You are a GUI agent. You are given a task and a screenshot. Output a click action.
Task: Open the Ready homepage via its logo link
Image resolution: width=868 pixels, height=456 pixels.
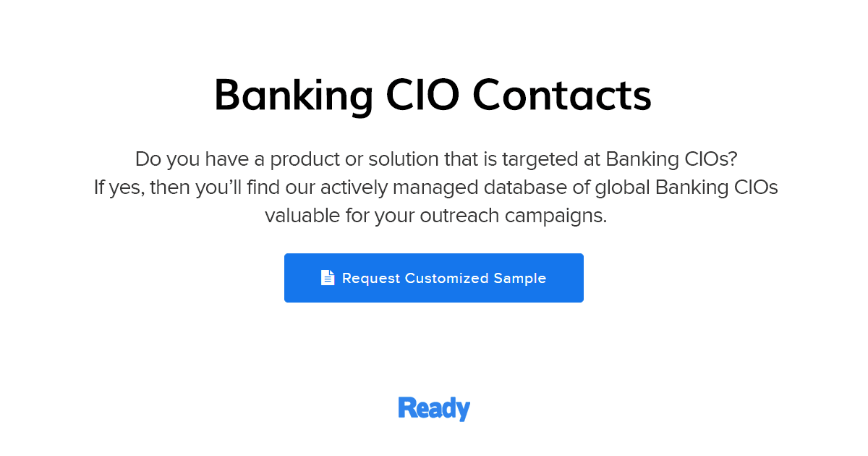[x=434, y=408]
